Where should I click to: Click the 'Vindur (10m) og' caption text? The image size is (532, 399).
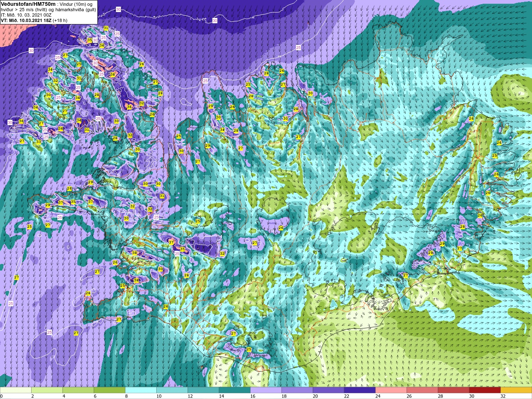pyautogui.click(x=76, y=4)
